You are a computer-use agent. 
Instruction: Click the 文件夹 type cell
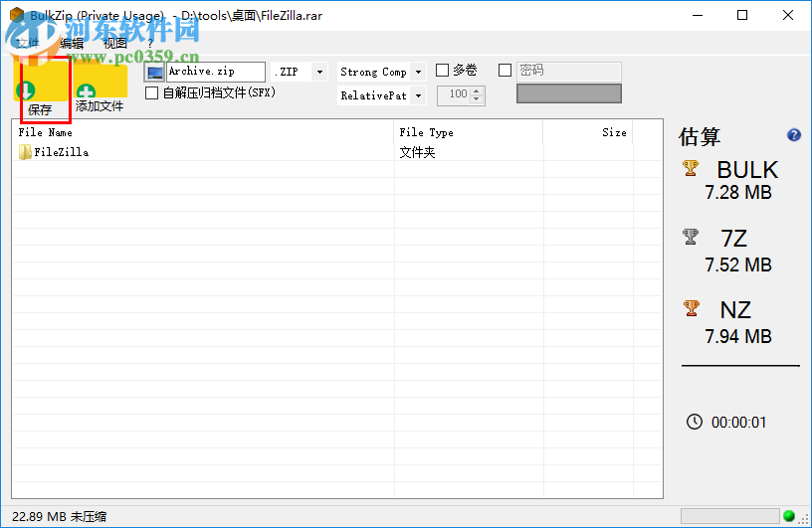(417, 152)
